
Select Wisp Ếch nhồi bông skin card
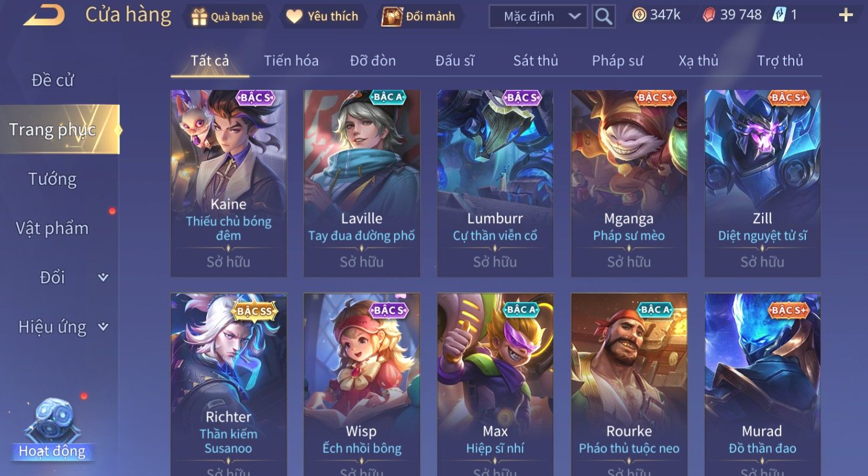click(362, 384)
